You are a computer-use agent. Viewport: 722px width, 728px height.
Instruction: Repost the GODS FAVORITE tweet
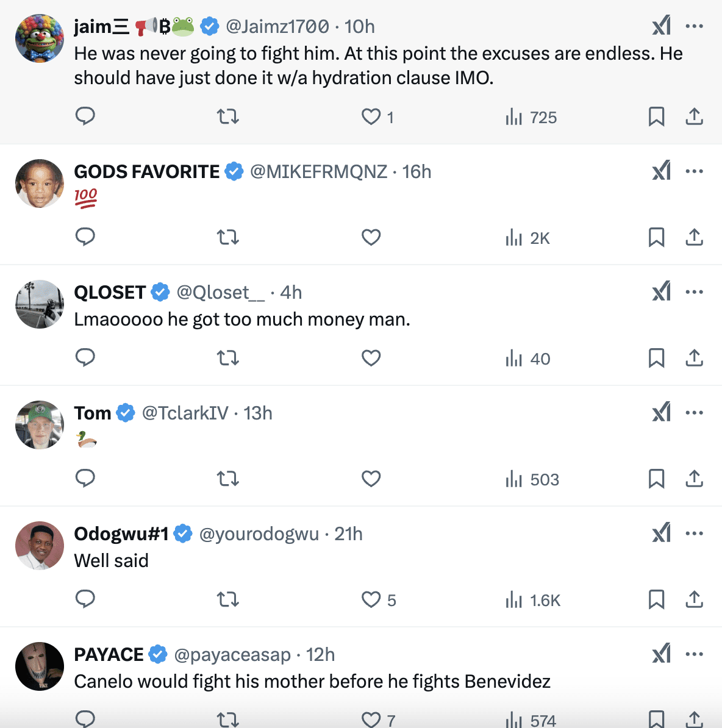[228, 237]
